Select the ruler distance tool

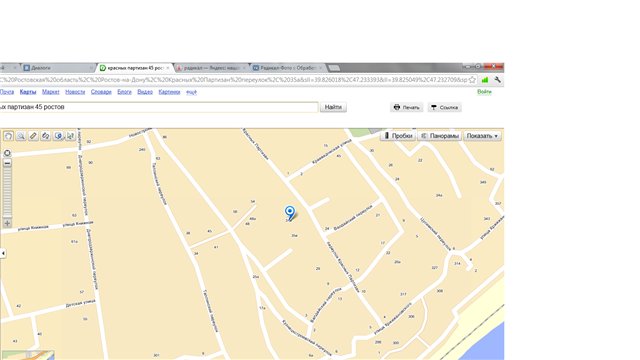click(33, 136)
